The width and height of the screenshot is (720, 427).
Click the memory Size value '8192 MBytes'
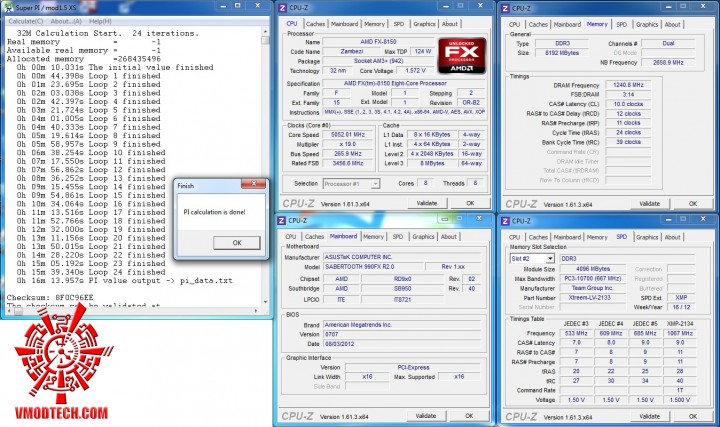[x=562, y=53]
